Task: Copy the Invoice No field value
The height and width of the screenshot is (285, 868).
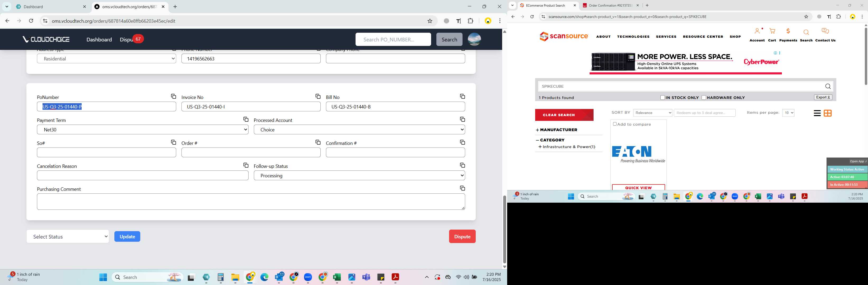Action: tap(318, 97)
